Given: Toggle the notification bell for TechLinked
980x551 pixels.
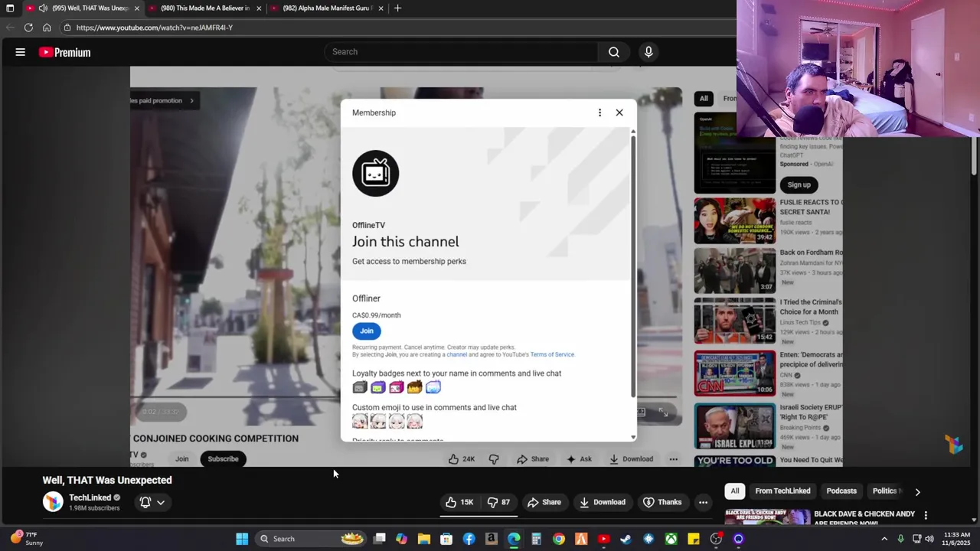Looking at the screenshot, I should click(152, 502).
